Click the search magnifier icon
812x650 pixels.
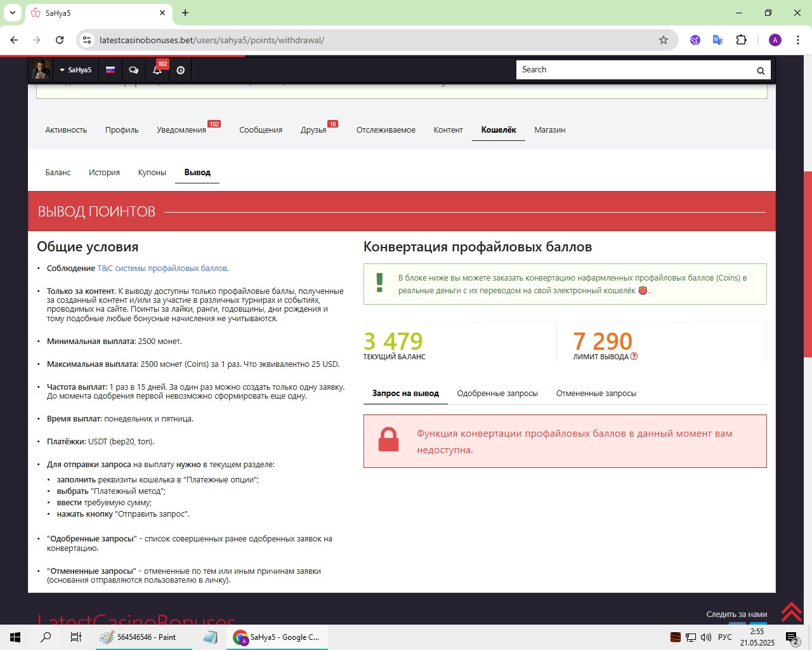[x=761, y=70]
